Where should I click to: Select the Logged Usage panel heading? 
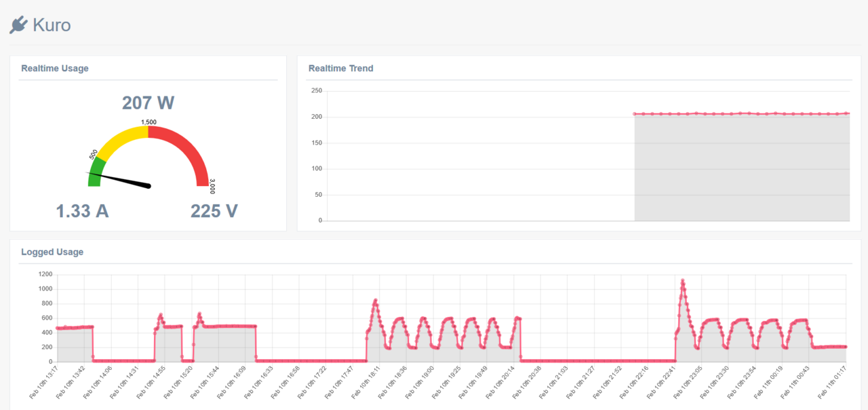coord(52,252)
